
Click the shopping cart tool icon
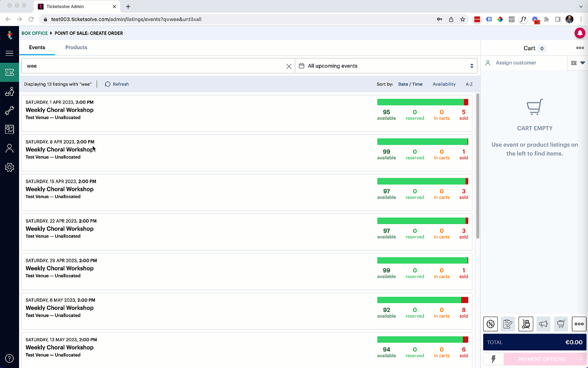tap(561, 324)
